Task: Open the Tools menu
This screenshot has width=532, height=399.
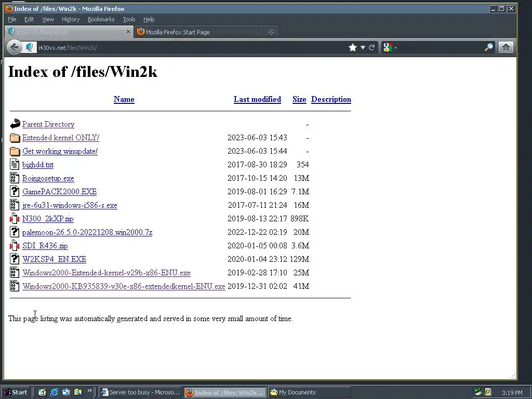Action: point(129,19)
